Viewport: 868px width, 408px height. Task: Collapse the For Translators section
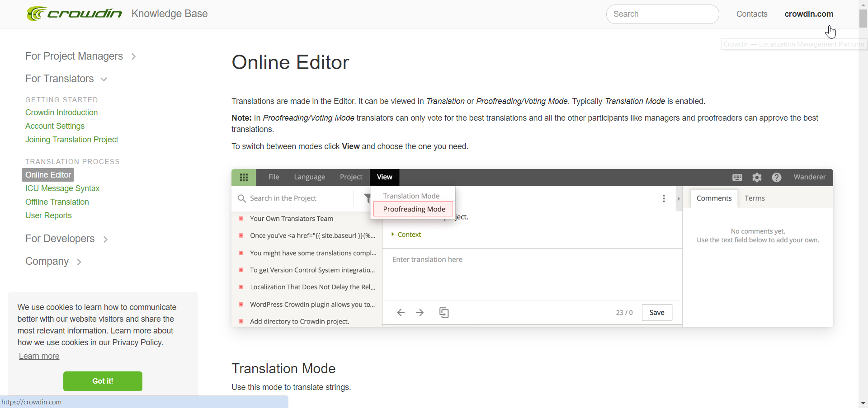click(66, 79)
